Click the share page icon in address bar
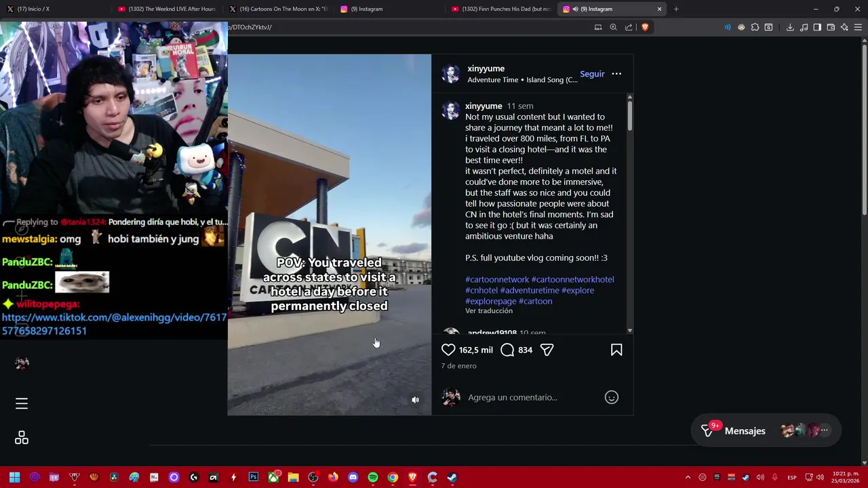The image size is (868, 488). (x=629, y=27)
